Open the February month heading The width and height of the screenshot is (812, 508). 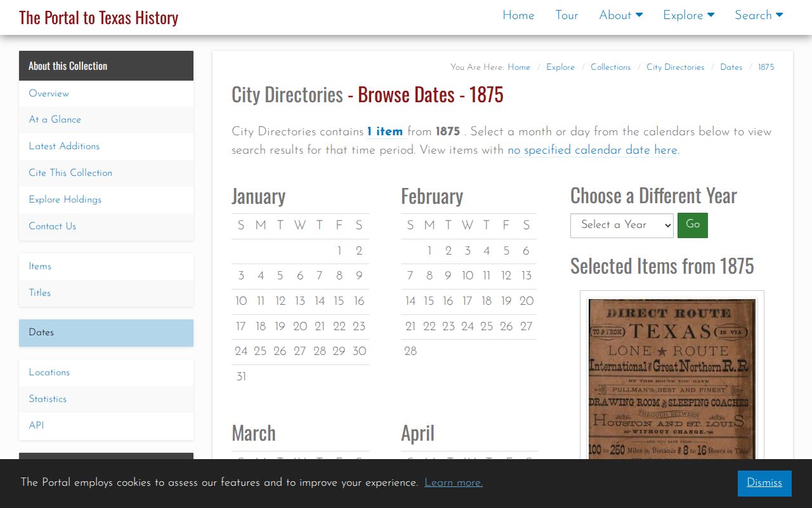(432, 196)
